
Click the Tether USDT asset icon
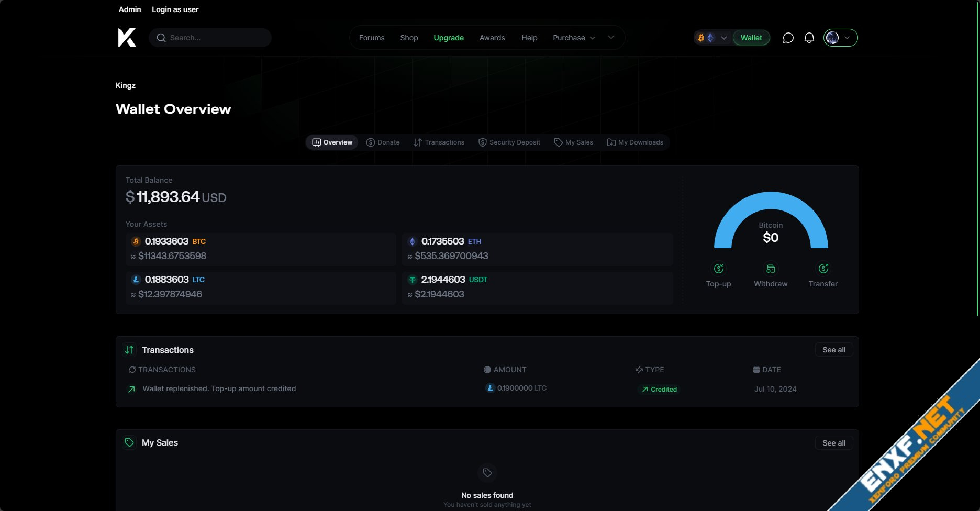click(x=413, y=280)
